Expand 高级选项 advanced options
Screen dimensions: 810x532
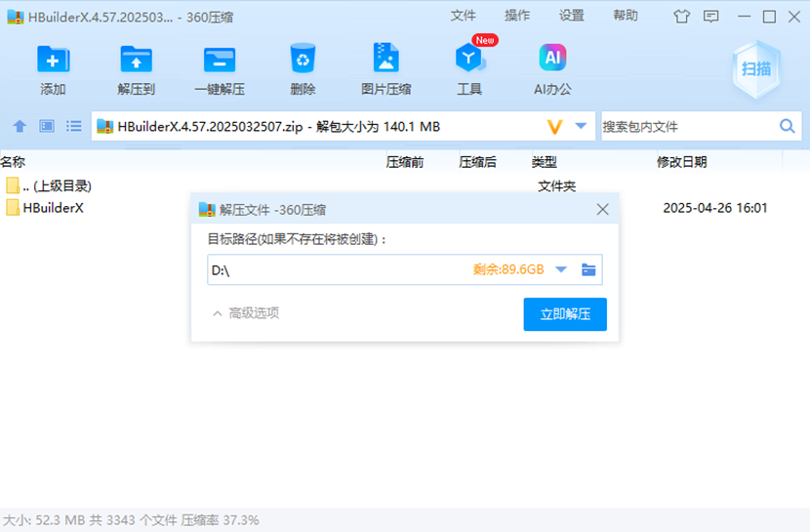246,313
